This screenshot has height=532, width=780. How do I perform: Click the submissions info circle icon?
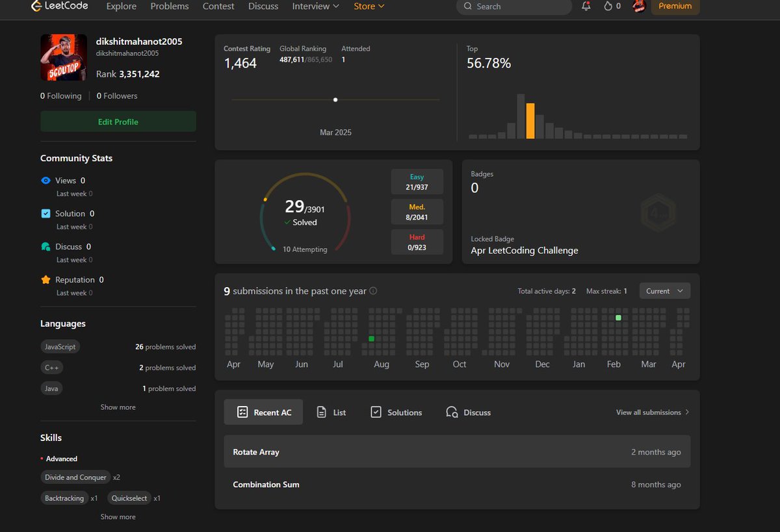click(x=373, y=291)
